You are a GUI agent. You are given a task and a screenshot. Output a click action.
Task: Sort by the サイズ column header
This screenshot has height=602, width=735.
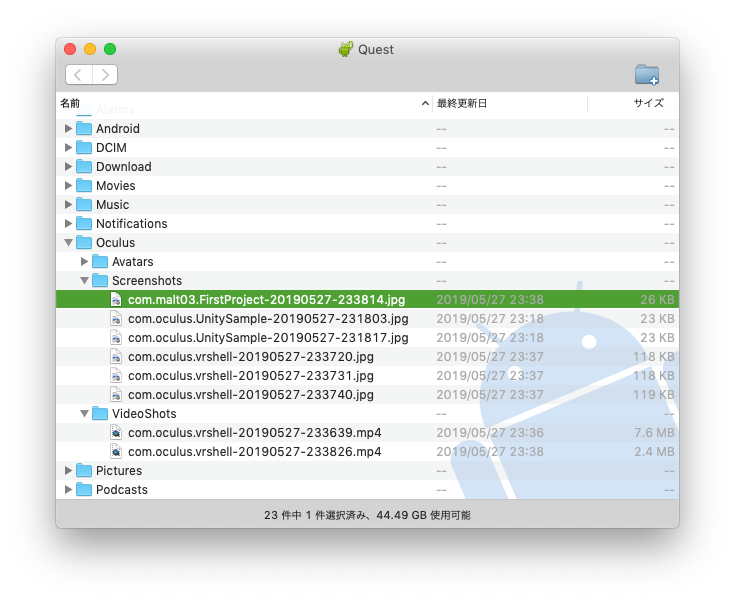pos(649,103)
